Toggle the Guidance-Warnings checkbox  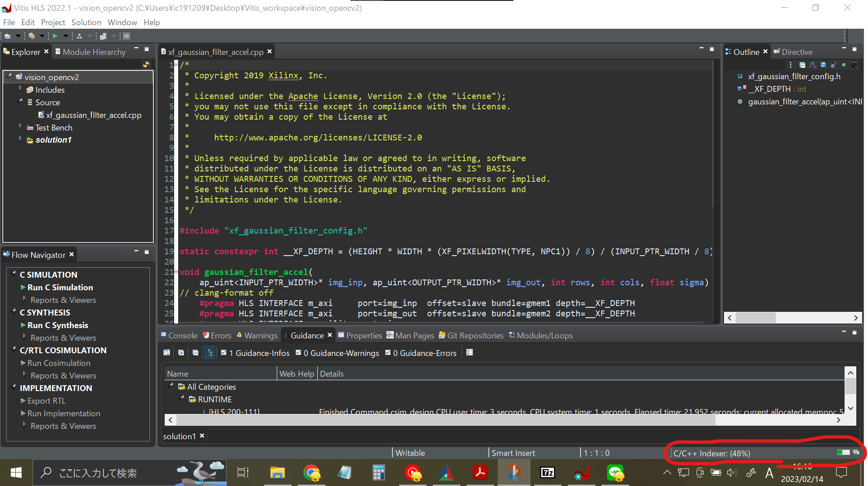(298, 353)
